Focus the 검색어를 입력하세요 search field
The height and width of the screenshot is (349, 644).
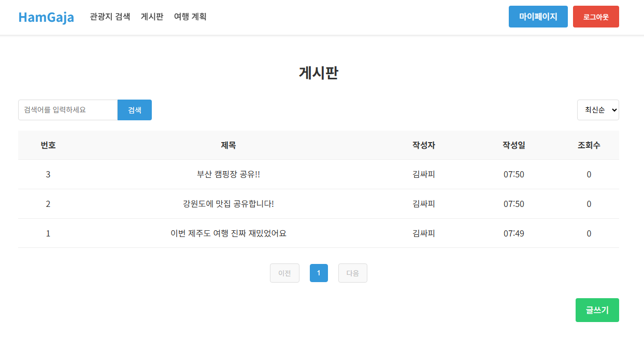pyautogui.click(x=68, y=110)
